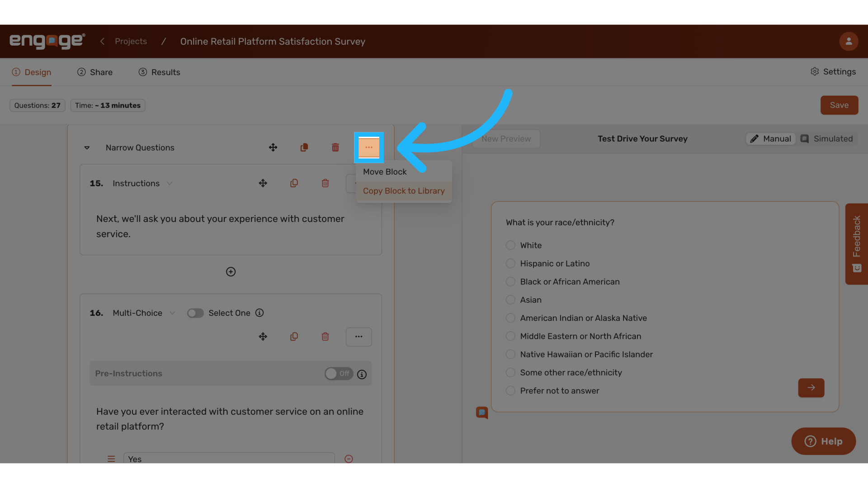This screenshot has width=868, height=488.
Task: Click the Questions: 27 badge
Action: [x=38, y=105]
